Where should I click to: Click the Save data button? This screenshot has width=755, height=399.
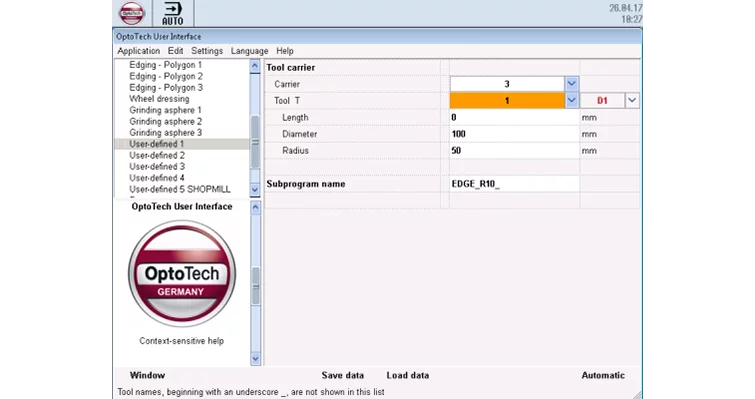tap(343, 375)
